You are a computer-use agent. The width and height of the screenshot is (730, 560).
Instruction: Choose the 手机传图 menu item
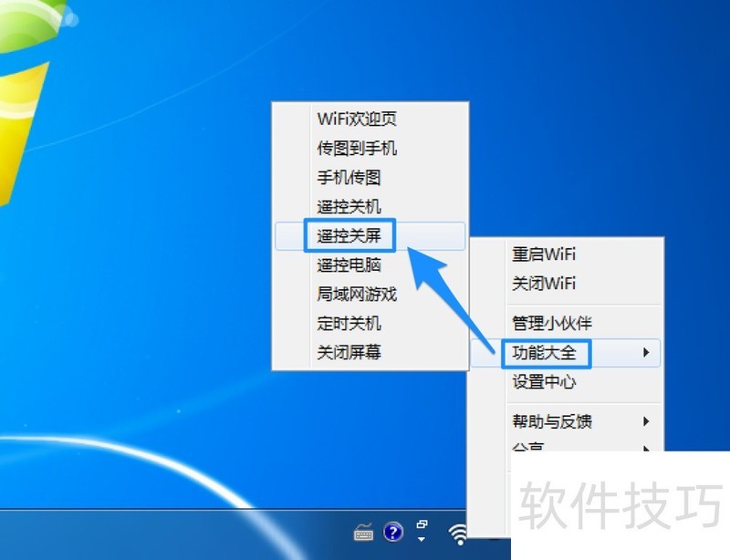pyautogui.click(x=370, y=177)
